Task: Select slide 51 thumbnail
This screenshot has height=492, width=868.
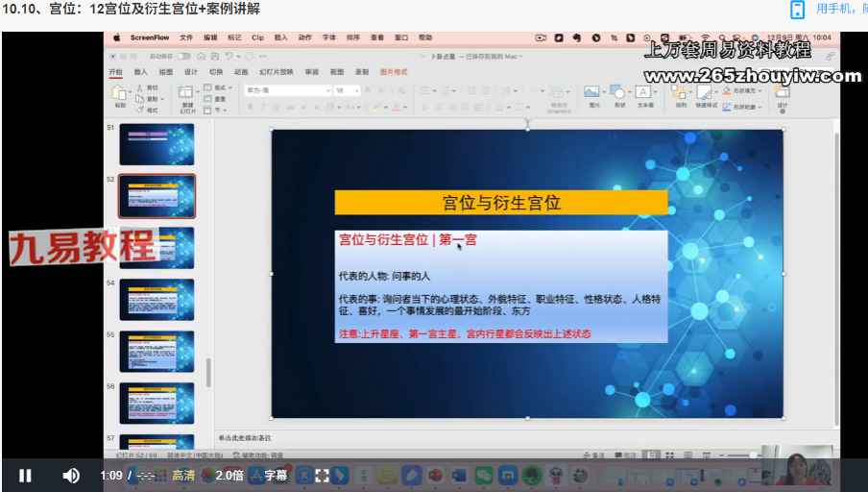Action: pyautogui.click(x=157, y=144)
